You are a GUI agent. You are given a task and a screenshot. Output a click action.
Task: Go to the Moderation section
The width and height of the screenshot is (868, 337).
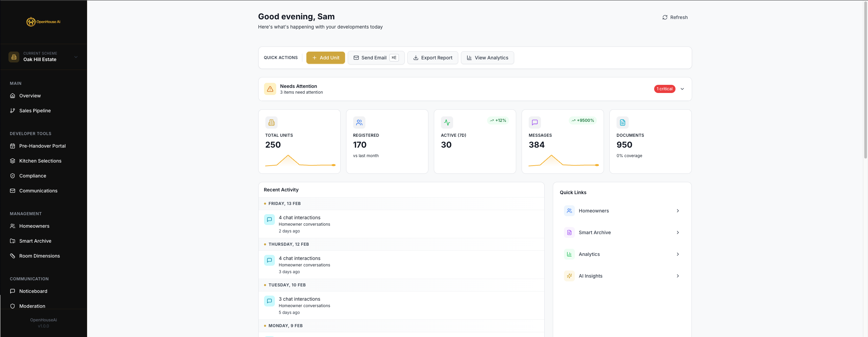tap(32, 306)
